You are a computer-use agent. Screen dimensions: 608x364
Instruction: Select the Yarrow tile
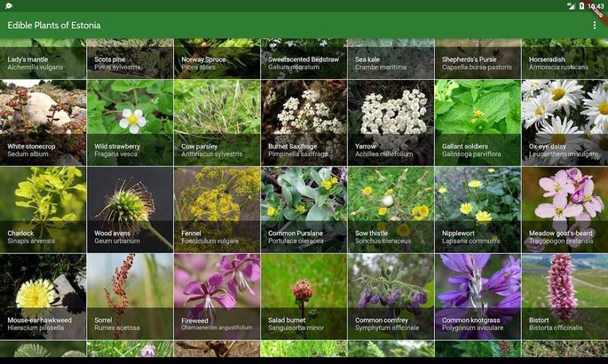391,123
